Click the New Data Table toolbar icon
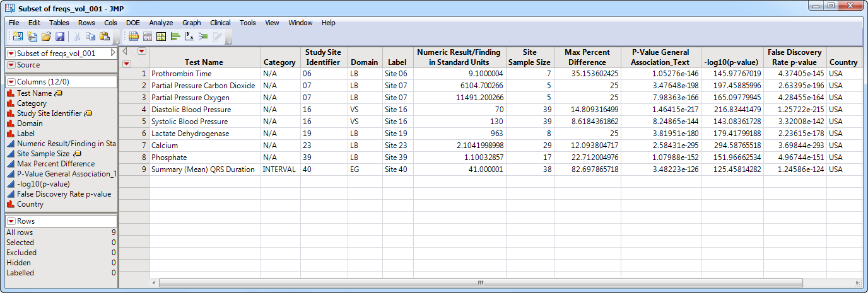The width and height of the screenshot is (868, 293). (x=17, y=37)
